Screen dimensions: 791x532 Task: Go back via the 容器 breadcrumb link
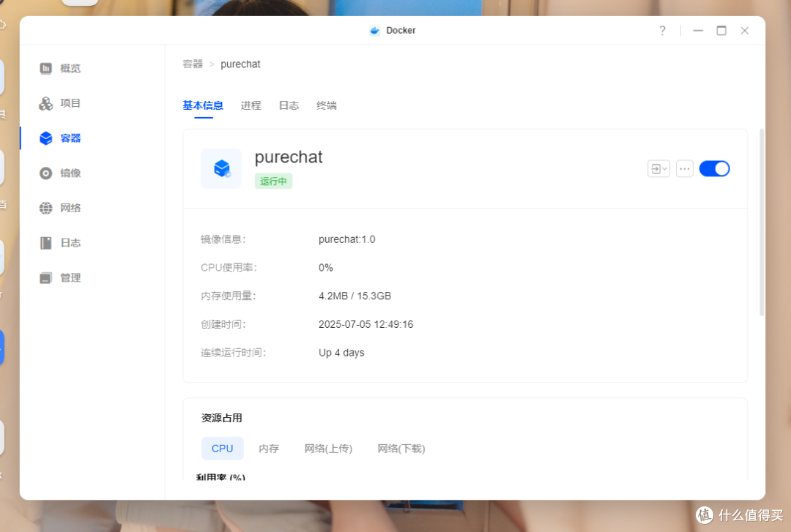click(x=193, y=64)
